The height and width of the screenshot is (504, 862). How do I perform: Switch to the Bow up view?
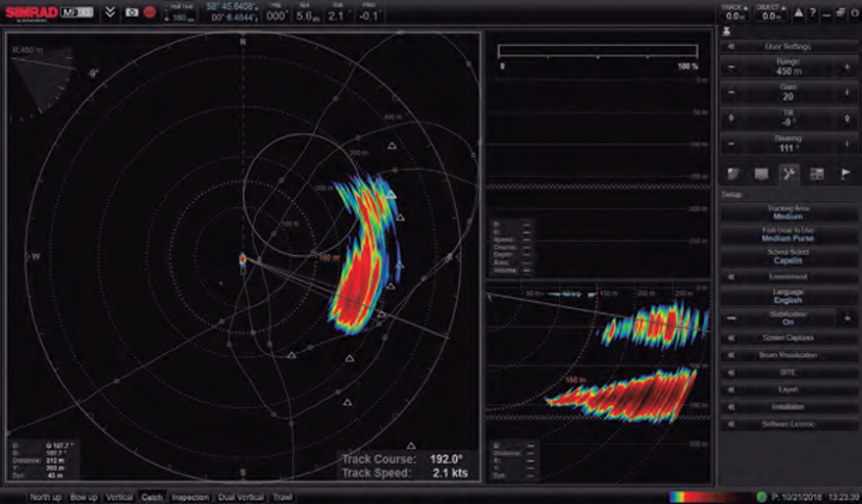[x=83, y=497]
